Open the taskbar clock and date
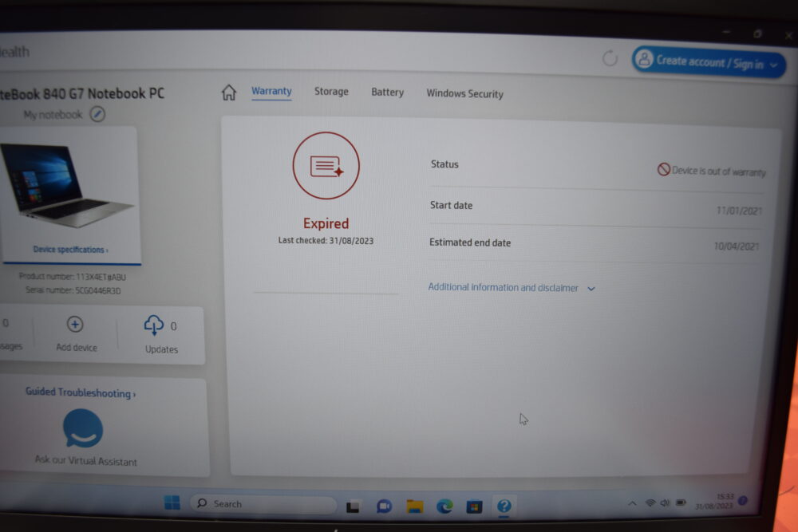 point(714,501)
